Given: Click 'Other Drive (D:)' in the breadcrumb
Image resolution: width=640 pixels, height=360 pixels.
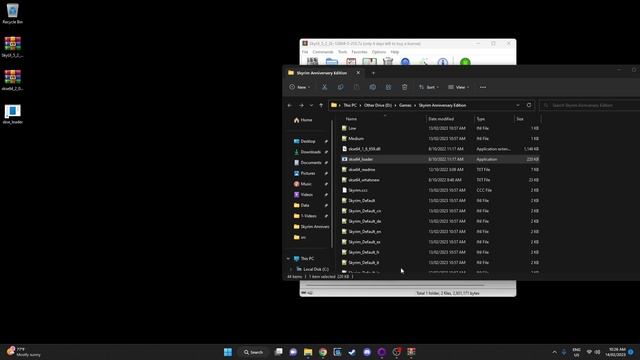Looking at the screenshot, I should 378,105.
